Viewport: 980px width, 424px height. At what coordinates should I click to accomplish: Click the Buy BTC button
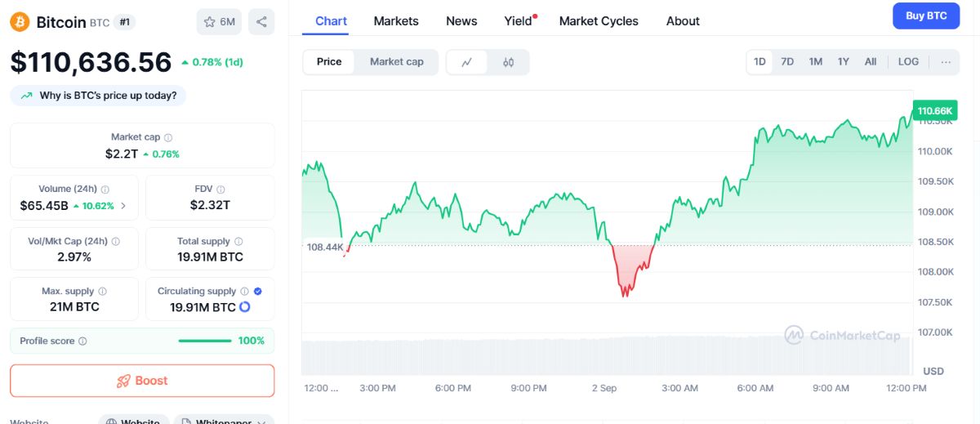(x=926, y=16)
